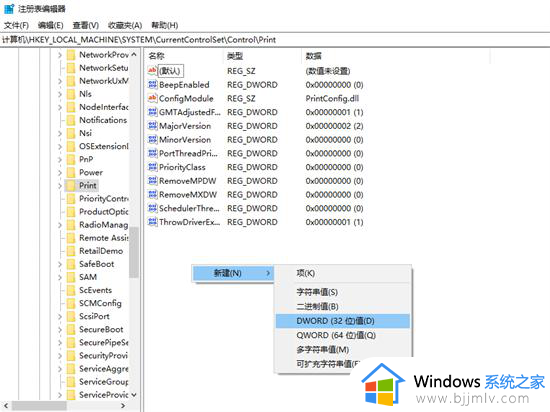Expand the Nls tree node
The image size is (550, 412).
[60, 94]
